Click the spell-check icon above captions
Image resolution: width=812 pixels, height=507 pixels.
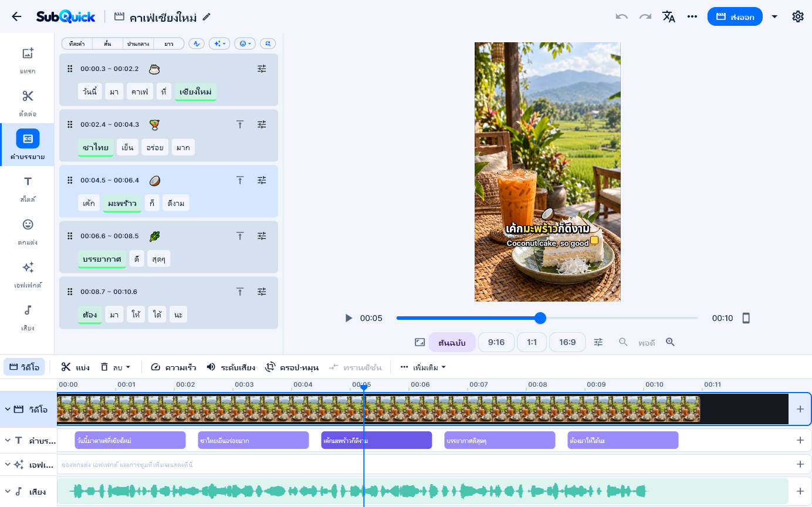(197, 43)
